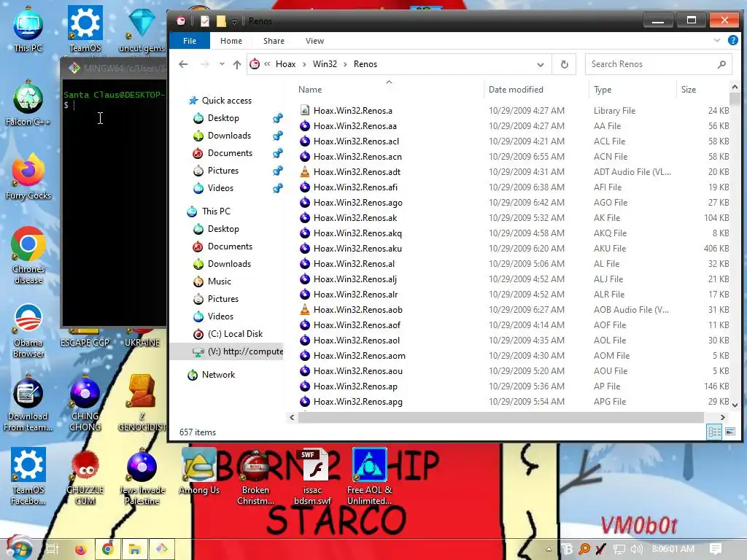Select Quick access in navigation pane
747x560 pixels.
coord(227,101)
